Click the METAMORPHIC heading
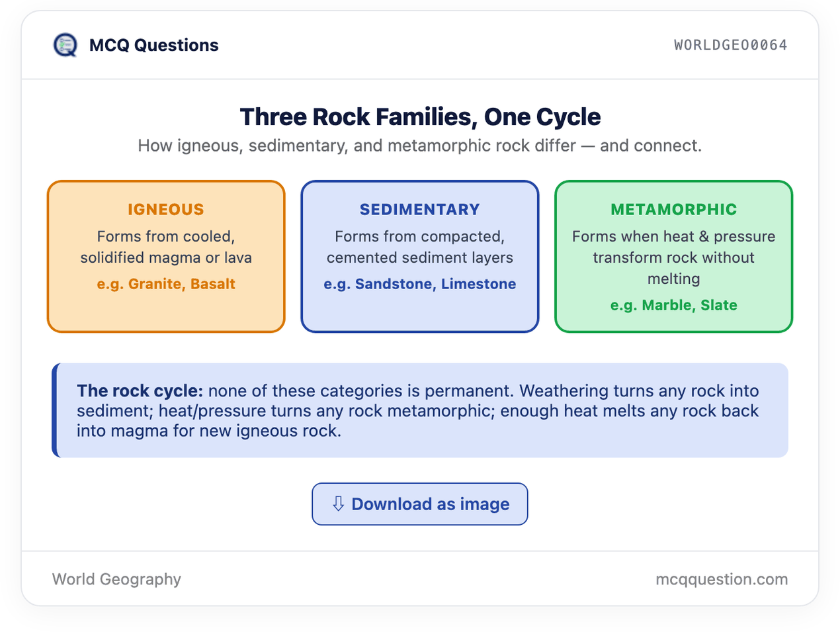Screen dimensions: 840x632 click(673, 210)
